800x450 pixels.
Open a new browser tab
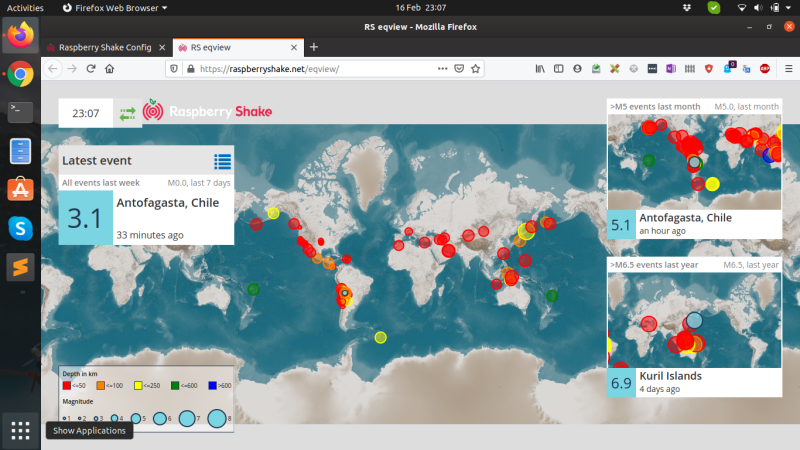[x=314, y=47]
